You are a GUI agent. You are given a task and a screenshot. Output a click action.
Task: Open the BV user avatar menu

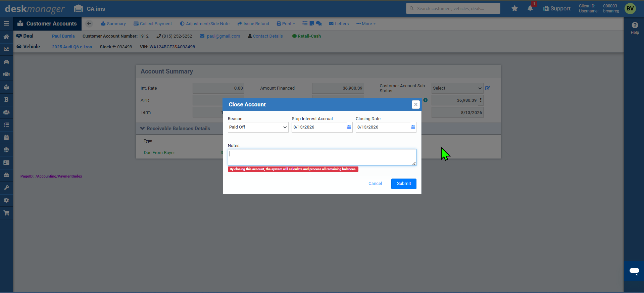click(630, 8)
